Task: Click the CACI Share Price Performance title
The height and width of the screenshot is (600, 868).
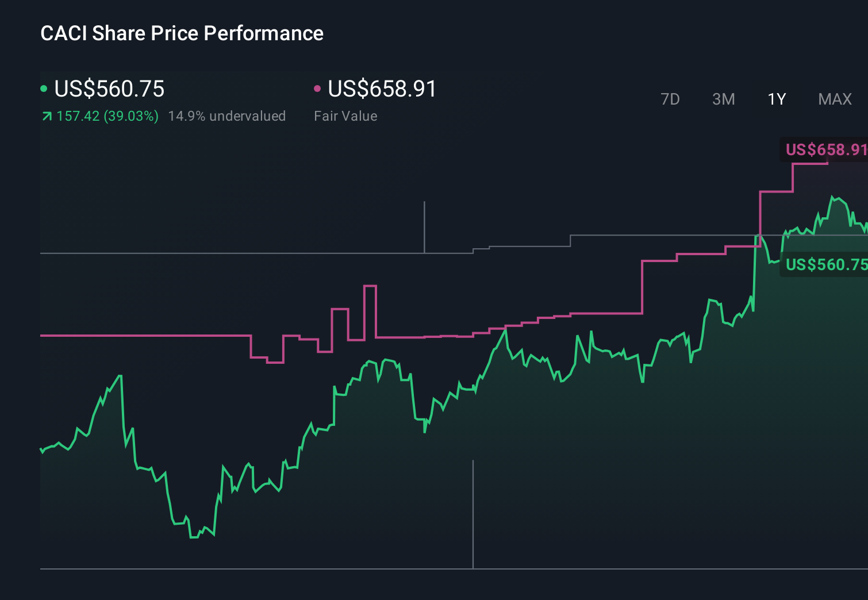Action: click(x=182, y=33)
